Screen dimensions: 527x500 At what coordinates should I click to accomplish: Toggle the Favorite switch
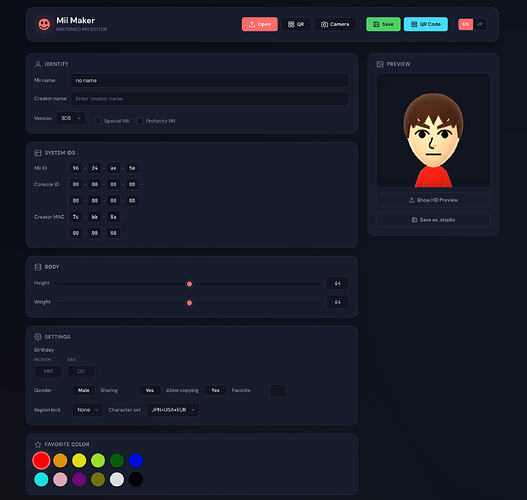278,390
